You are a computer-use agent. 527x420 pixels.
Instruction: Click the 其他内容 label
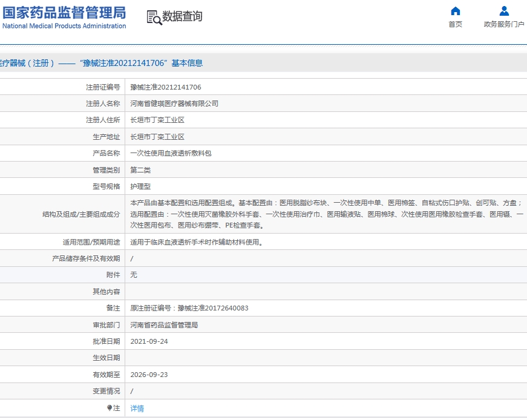pos(106,292)
